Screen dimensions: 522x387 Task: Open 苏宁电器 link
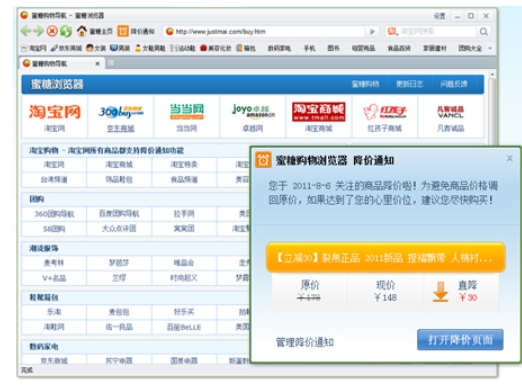pos(119,360)
